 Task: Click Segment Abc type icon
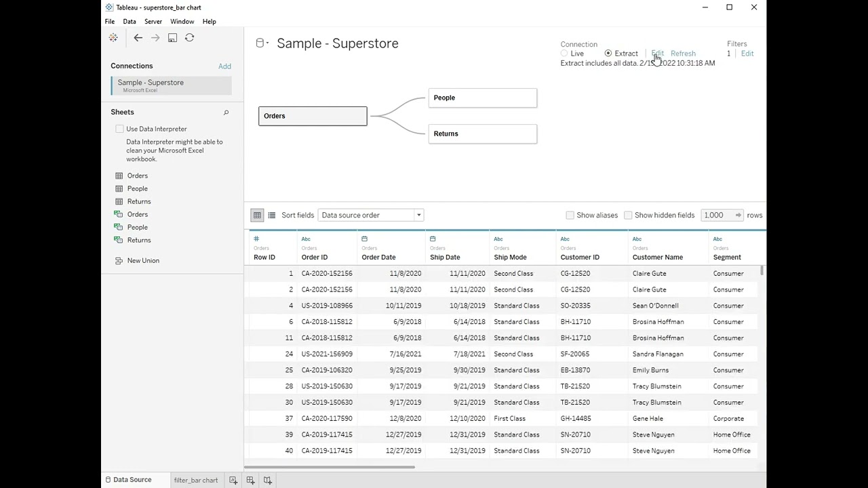pos(717,239)
